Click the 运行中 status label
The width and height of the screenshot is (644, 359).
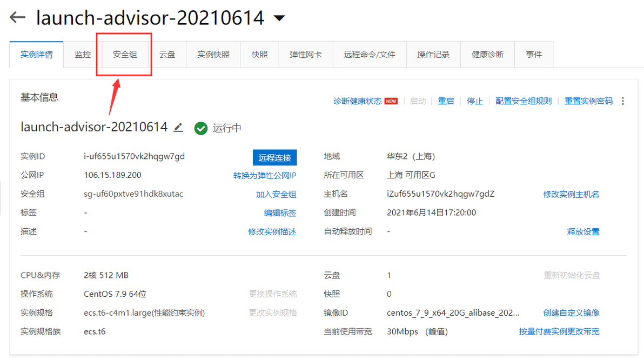pyautogui.click(x=227, y=128)
